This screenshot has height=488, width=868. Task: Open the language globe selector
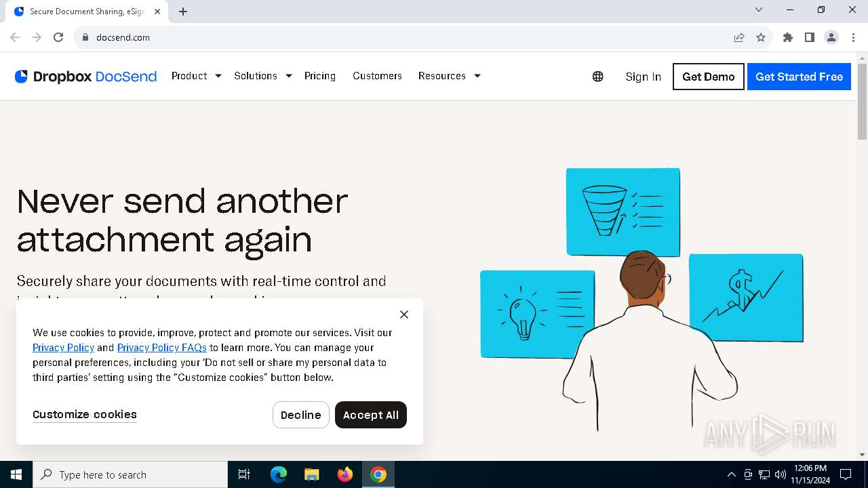point(597,77)
